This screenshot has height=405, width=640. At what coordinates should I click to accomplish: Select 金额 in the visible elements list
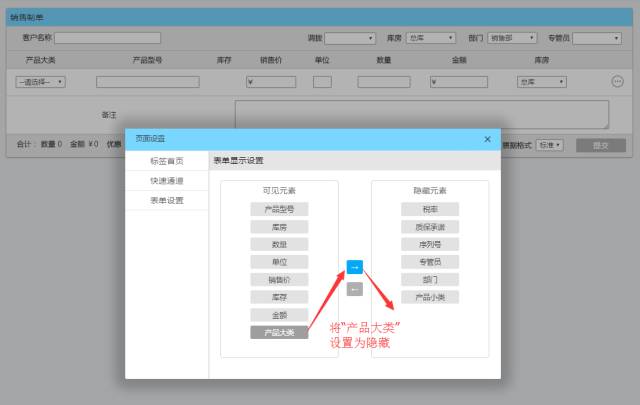279,315
